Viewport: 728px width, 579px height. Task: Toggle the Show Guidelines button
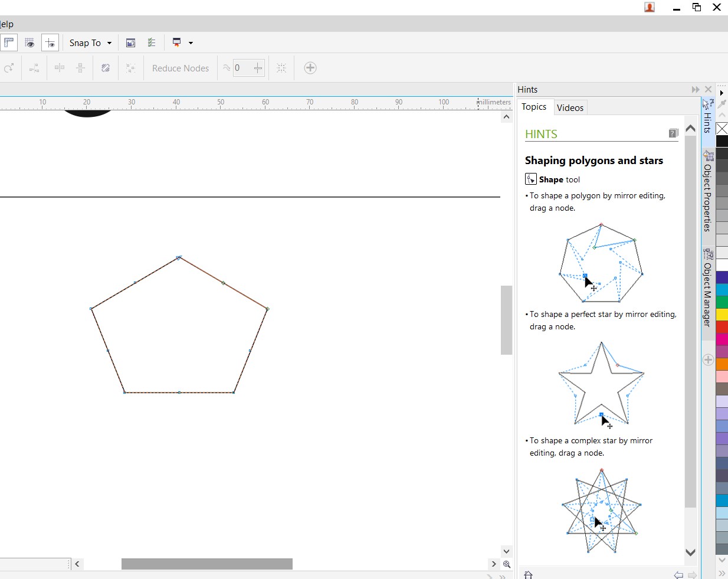(x=50, y=42)
